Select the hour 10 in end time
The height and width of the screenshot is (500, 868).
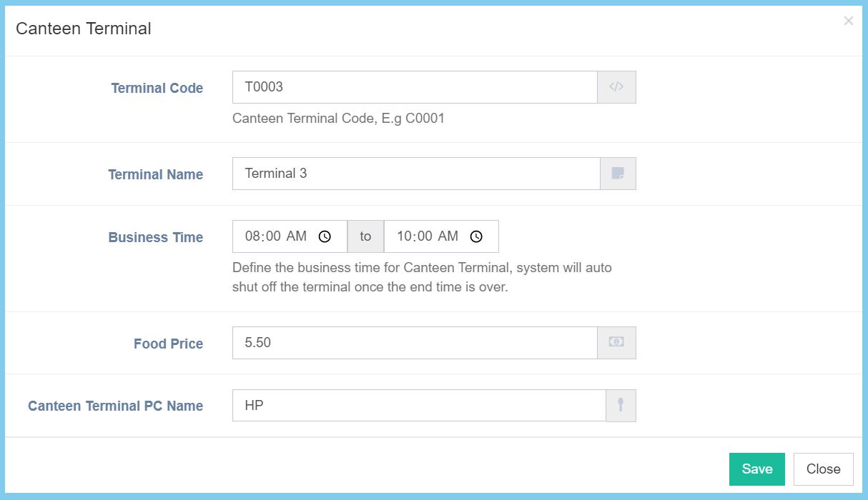pyautogui.click(x=404, y=236)
